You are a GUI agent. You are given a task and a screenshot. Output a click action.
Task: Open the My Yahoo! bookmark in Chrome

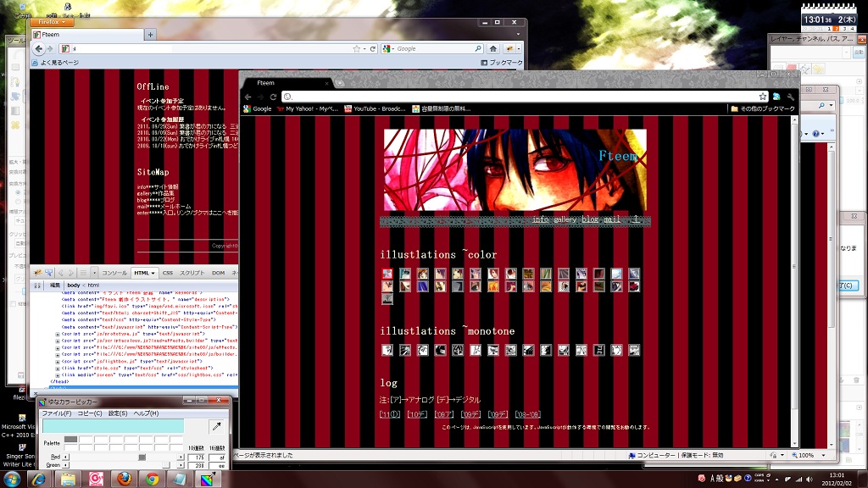(x=307, y=109)
